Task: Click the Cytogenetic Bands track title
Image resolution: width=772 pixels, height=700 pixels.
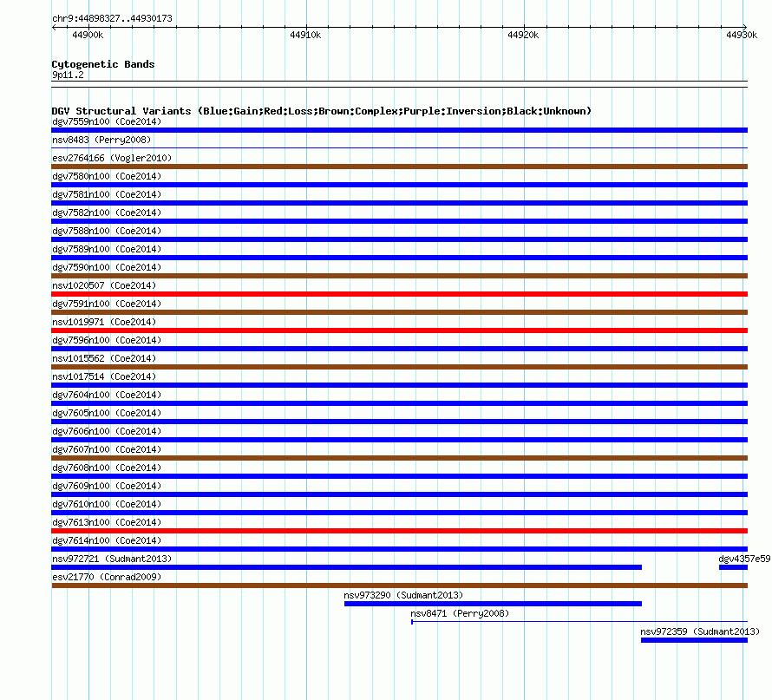Action: coord(103,64)
